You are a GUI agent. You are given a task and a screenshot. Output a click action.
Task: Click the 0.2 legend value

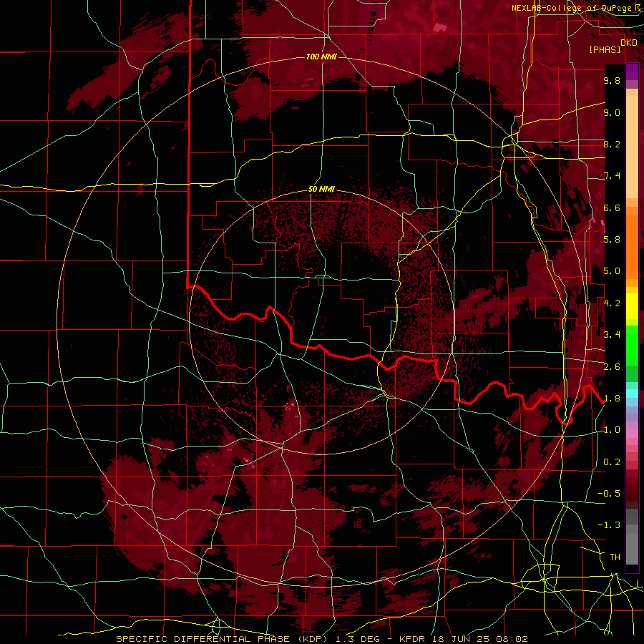coord(612,462)
